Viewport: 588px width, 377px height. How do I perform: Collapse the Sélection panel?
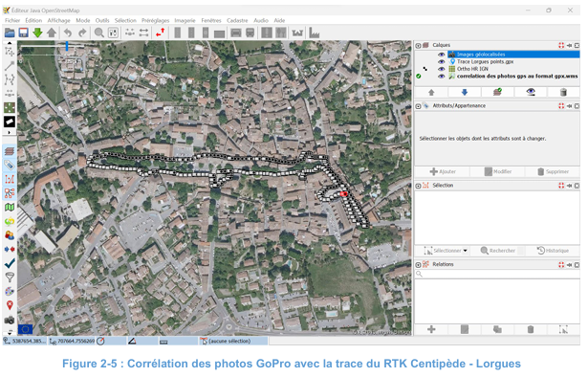pyautogui.click(x=418, y=186)
